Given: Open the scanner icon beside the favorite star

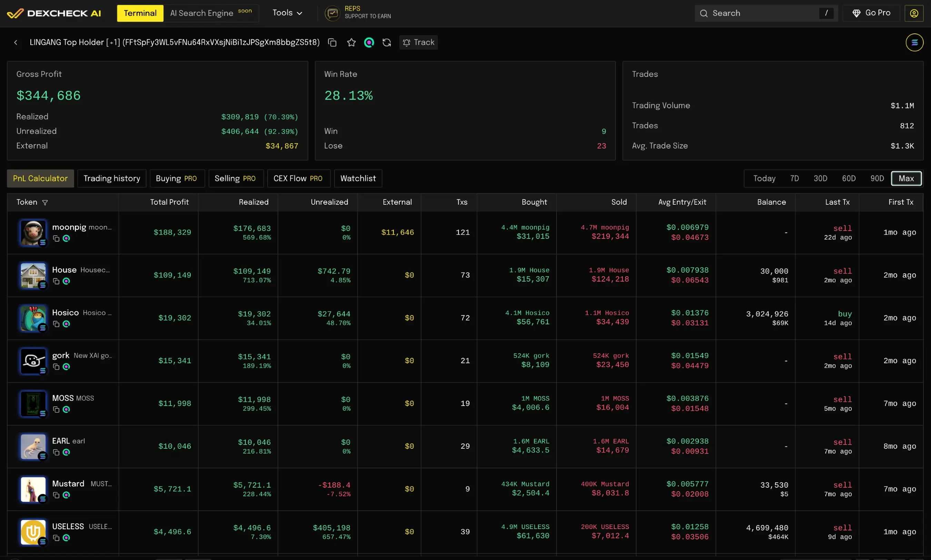Looking at the screenshot, I should pos(369,42).
